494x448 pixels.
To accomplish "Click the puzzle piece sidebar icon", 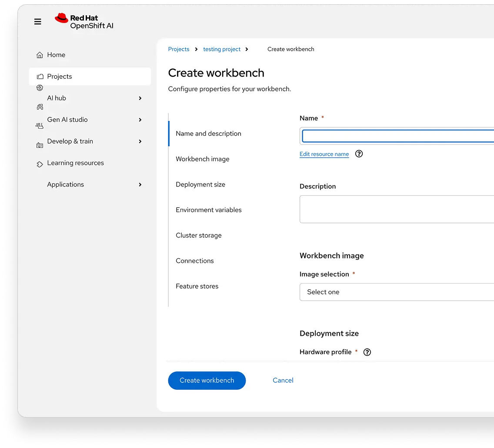I will [40, 164].
